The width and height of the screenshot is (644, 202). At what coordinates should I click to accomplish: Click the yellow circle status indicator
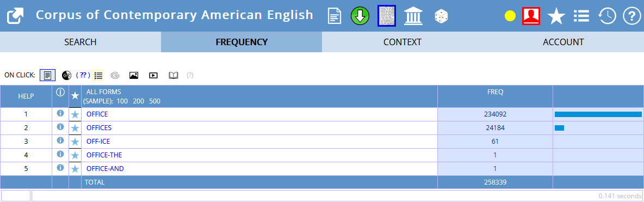coord(510,16)
